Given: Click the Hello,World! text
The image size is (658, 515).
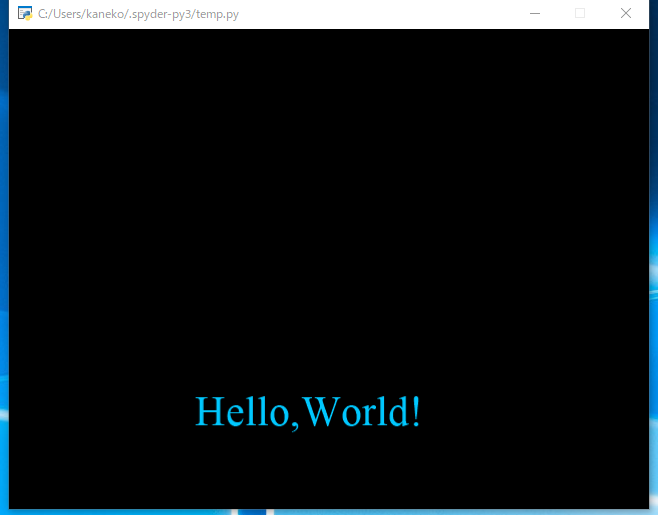Looking at the screenshot, I should [308, 412].
